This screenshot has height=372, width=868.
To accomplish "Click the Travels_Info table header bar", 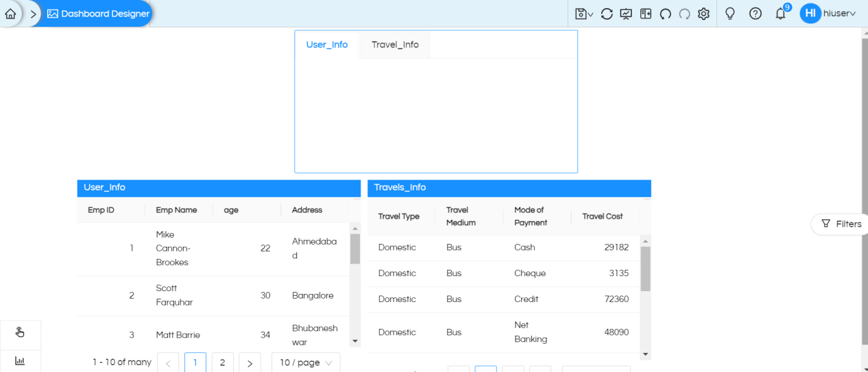I will pyautogui.click(x=509, y=188).
